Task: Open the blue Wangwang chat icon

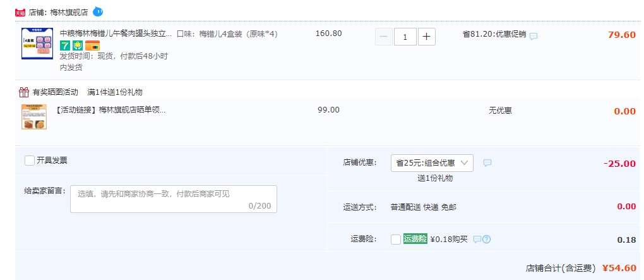Action: (x=98, y=11)
